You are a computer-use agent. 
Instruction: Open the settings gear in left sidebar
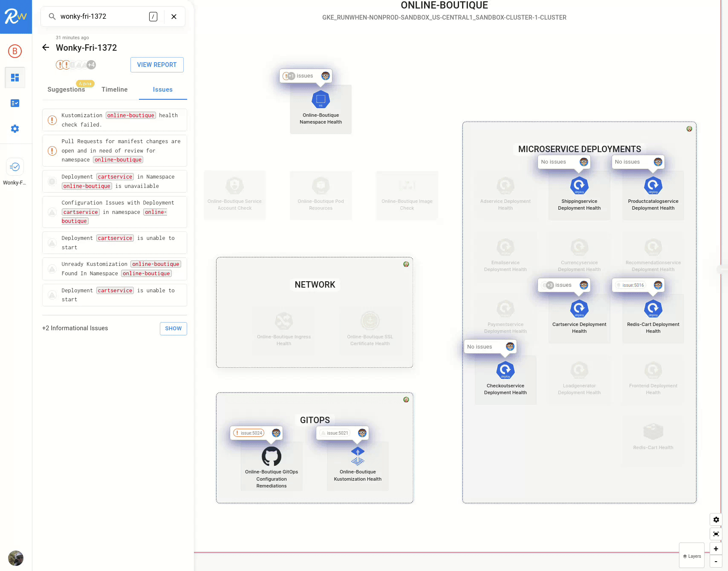coord(15,129)
